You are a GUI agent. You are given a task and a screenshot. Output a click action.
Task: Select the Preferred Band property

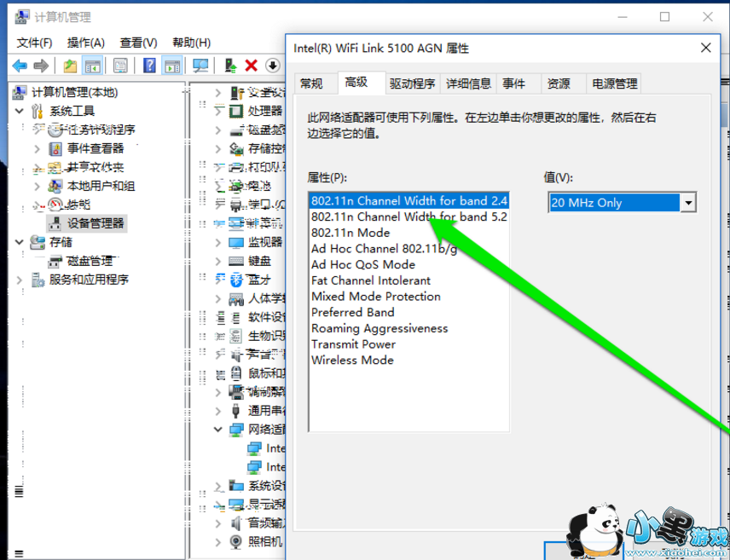coord(353,312)
